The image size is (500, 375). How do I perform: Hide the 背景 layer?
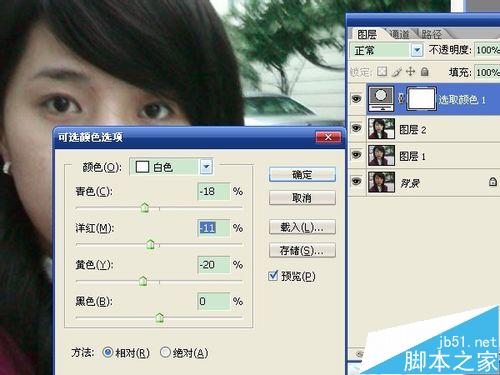point(357,182)
